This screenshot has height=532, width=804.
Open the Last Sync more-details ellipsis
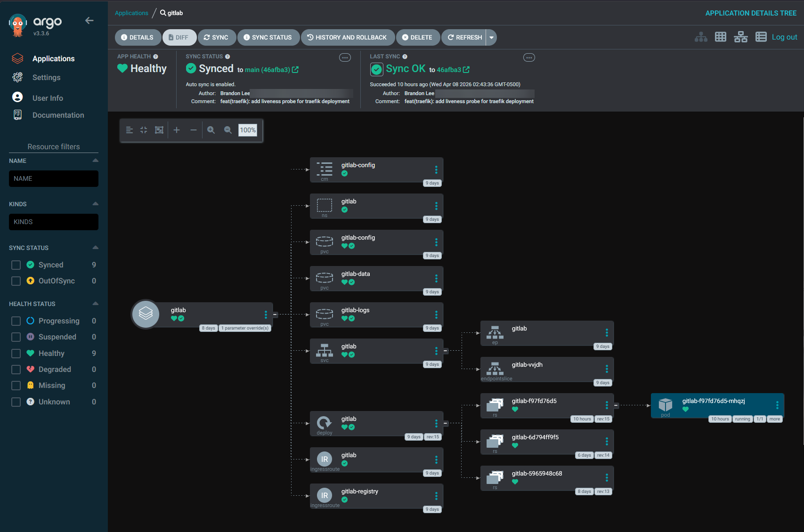[x=529, y=57]
